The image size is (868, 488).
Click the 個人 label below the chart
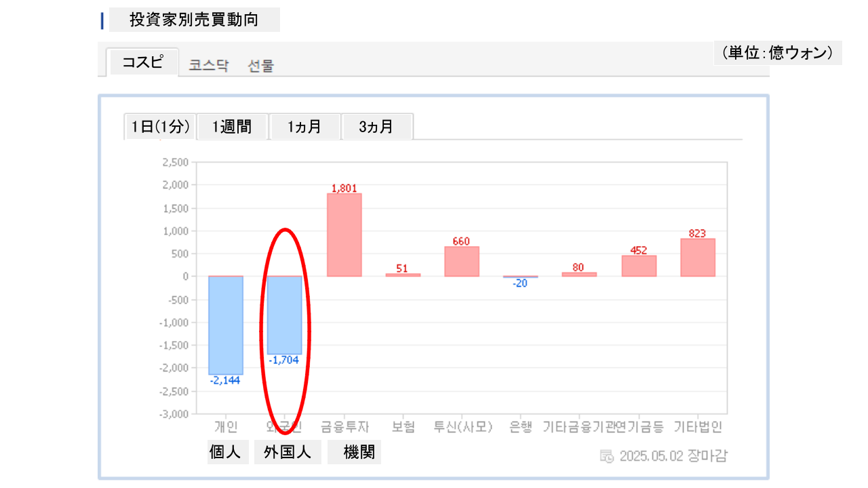[x=226, y=452]
